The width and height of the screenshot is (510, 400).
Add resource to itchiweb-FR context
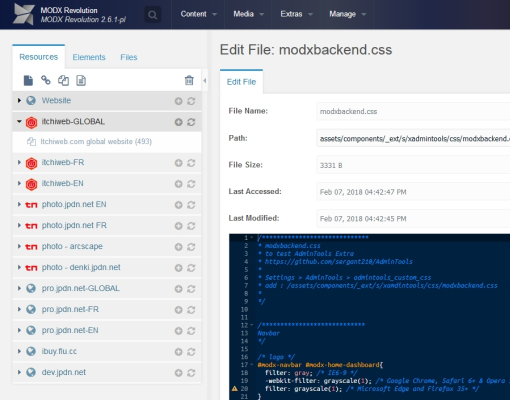[179, 163]
